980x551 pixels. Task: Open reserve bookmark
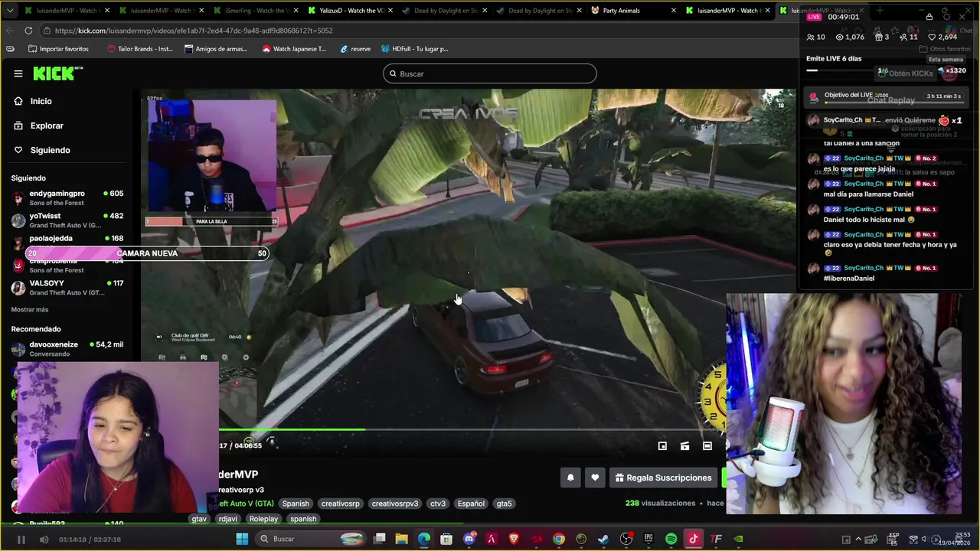355,49
